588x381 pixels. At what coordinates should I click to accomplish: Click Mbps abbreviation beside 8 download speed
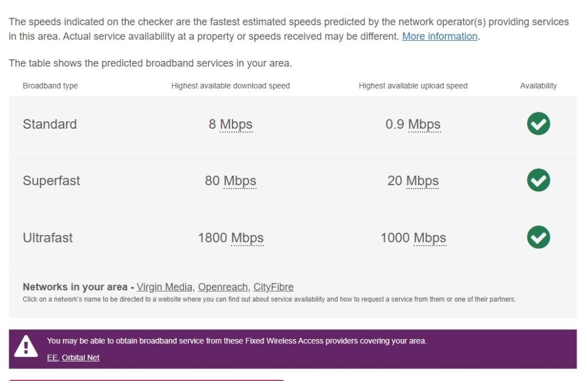236,124
